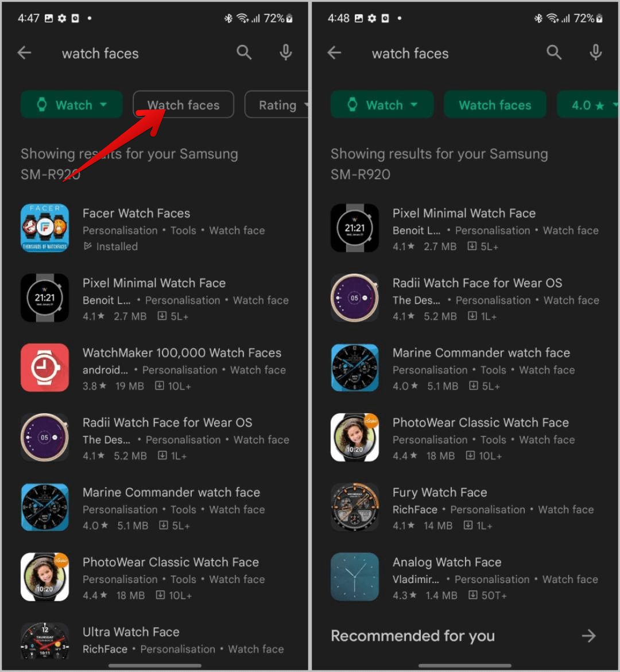
Task: Open Fury Watch Face listing title
Action: 440,492
